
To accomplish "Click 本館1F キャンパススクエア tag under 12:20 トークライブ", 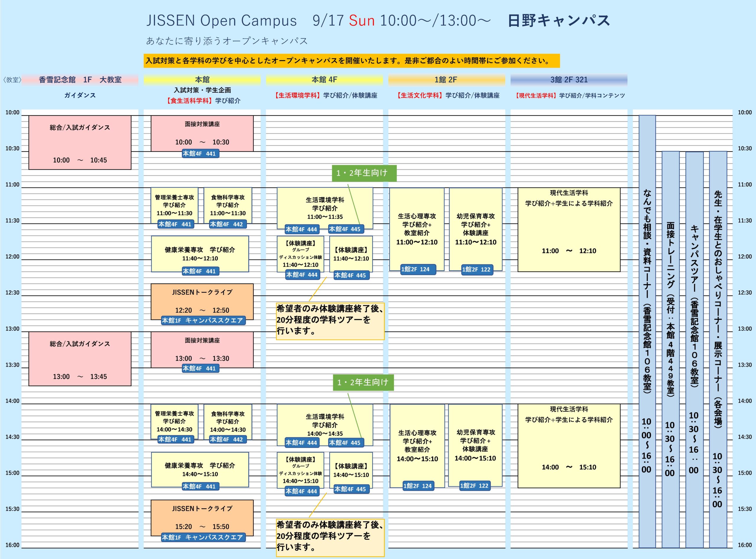I will tap(203, 320).
